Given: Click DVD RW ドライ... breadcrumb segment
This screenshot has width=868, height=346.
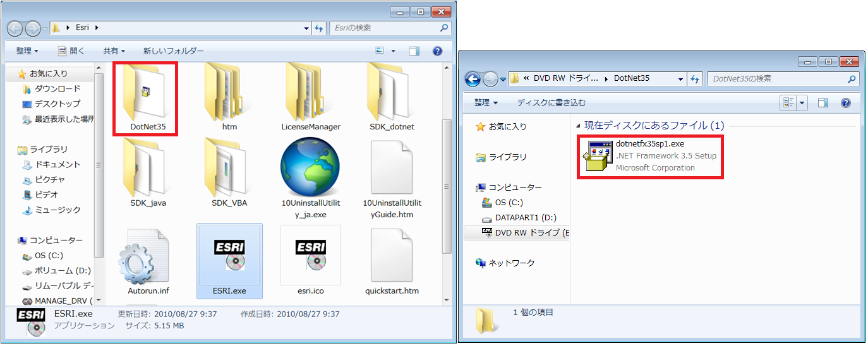Looking at the screenshot, I should click(565, 79).
